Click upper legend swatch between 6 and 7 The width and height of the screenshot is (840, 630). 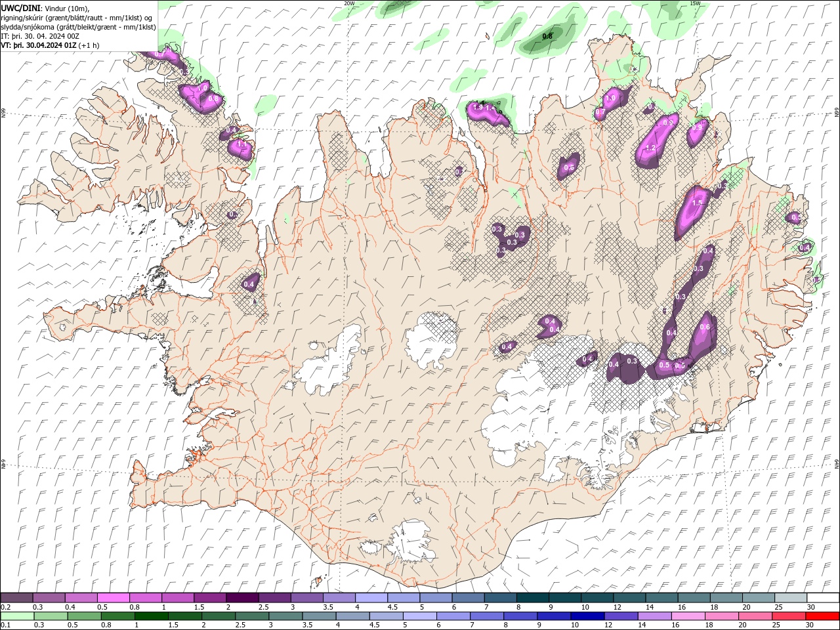(x=469, y=598)
